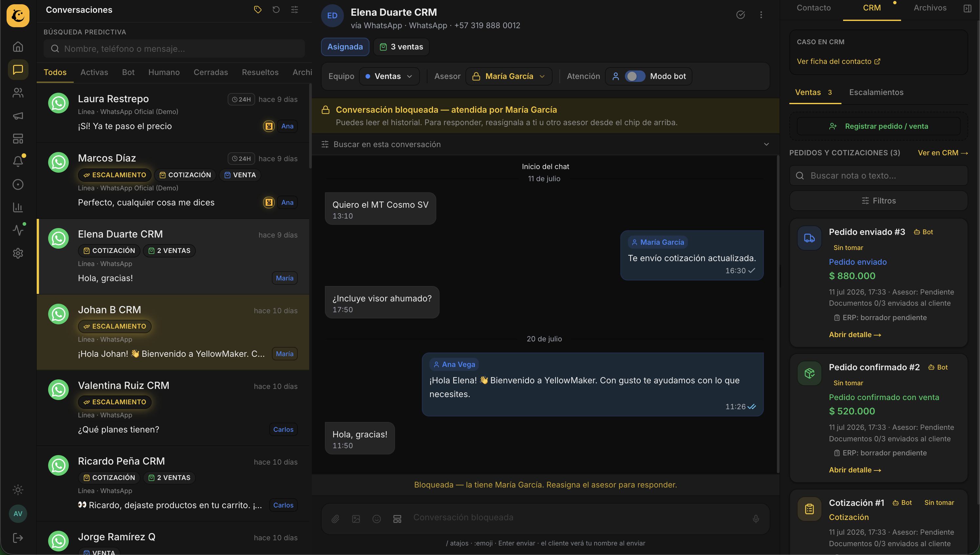Open the contacts people icon in sidebar
980x555 pixels.
(x=18, y=93)
